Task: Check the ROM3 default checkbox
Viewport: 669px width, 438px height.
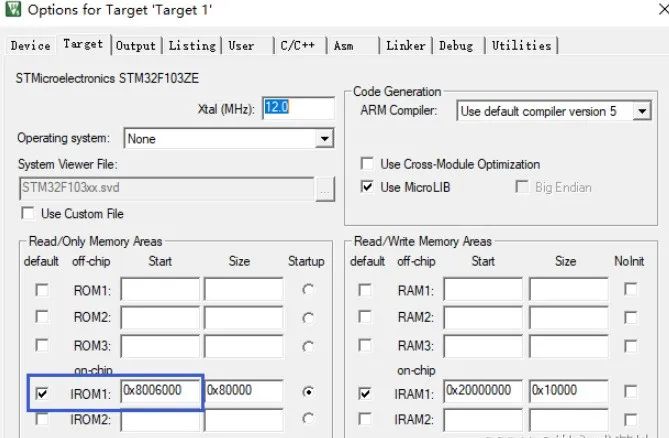Action: point(41,345)
